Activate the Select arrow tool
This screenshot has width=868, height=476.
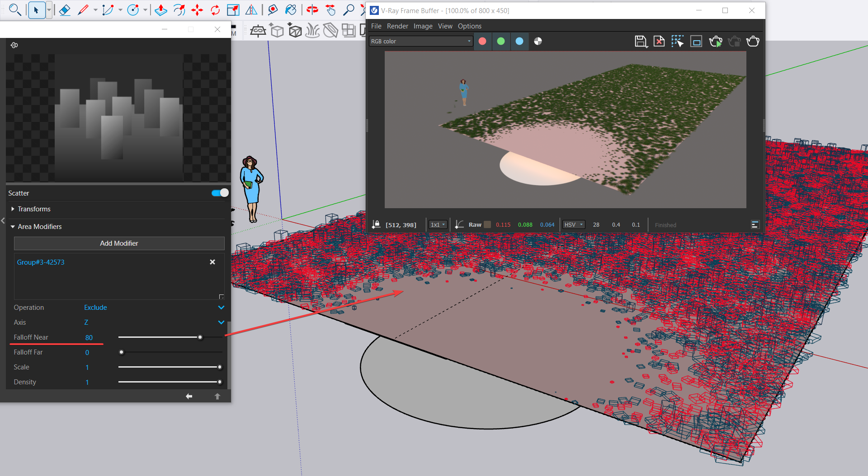(x=36, y=10)
